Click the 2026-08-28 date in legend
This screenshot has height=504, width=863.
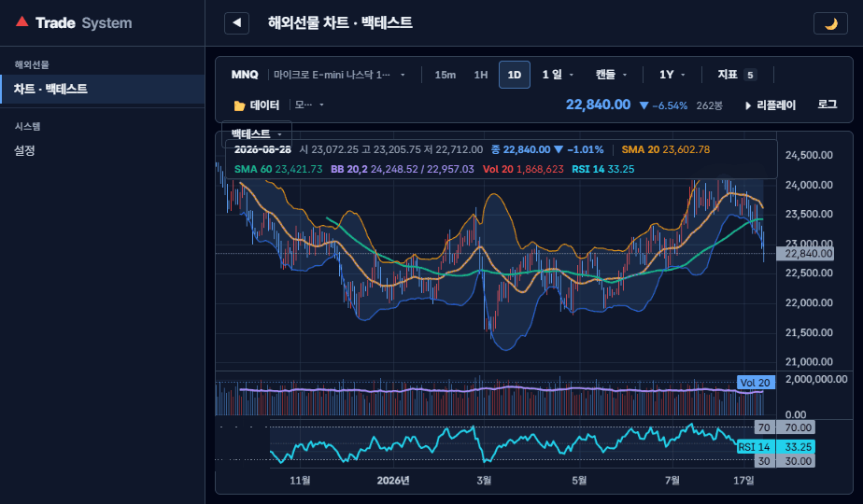(262, 149)
